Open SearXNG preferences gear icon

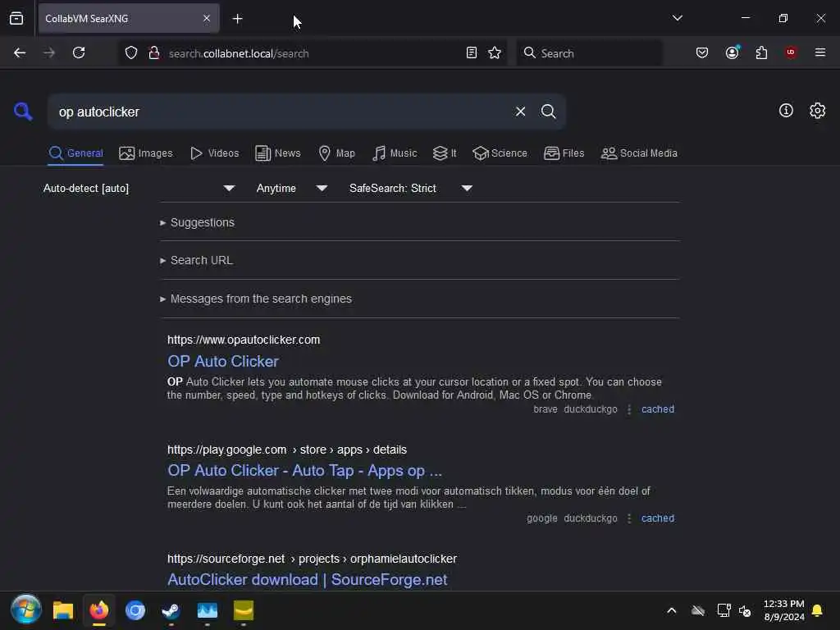817,111
